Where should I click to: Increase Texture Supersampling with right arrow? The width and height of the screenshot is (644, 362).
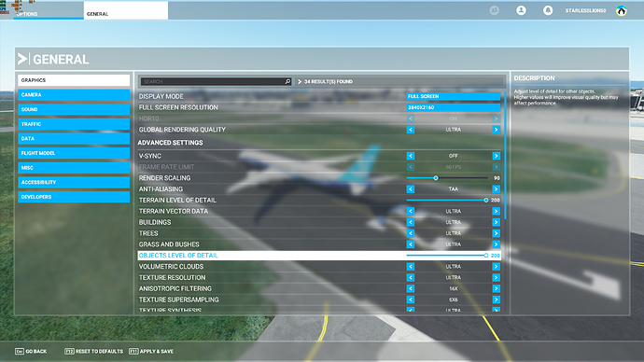tap(497, 299)
